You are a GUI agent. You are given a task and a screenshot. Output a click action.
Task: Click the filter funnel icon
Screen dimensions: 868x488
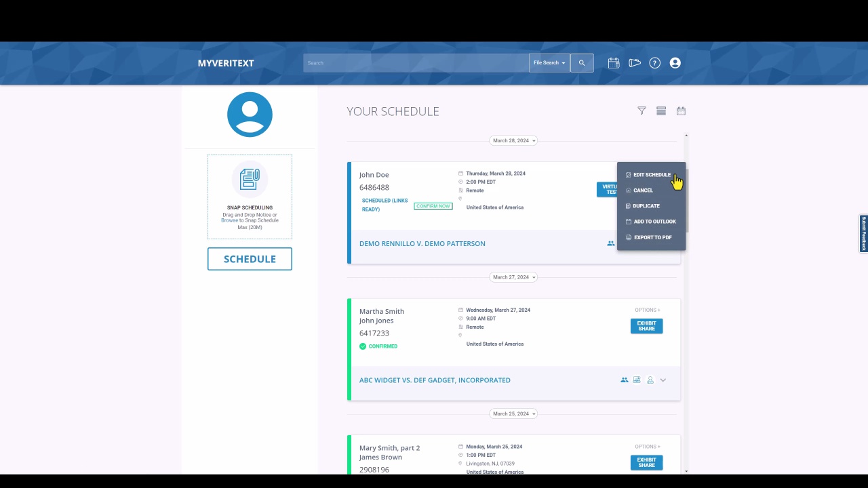pos(642,111)
